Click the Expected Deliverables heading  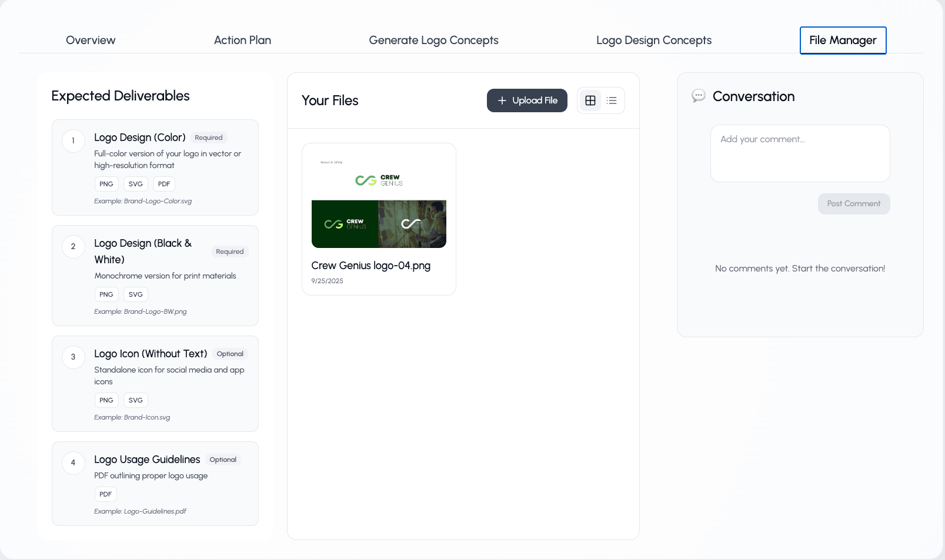(x=121, y=96)
